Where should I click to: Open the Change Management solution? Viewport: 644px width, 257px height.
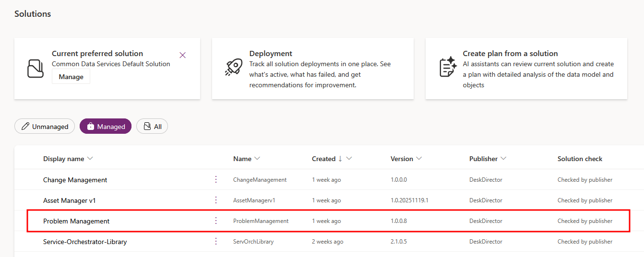(x=75, y=180)
